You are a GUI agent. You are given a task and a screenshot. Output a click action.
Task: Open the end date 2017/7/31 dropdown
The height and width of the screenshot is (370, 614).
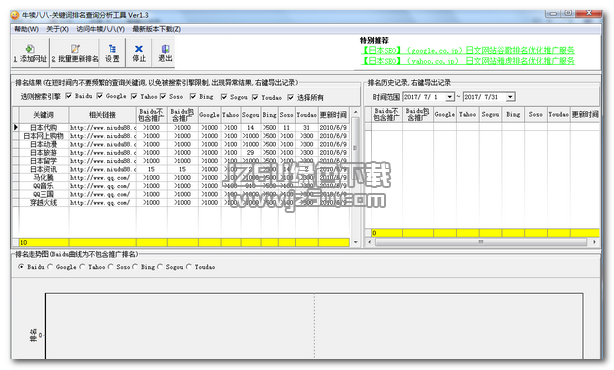510,97
